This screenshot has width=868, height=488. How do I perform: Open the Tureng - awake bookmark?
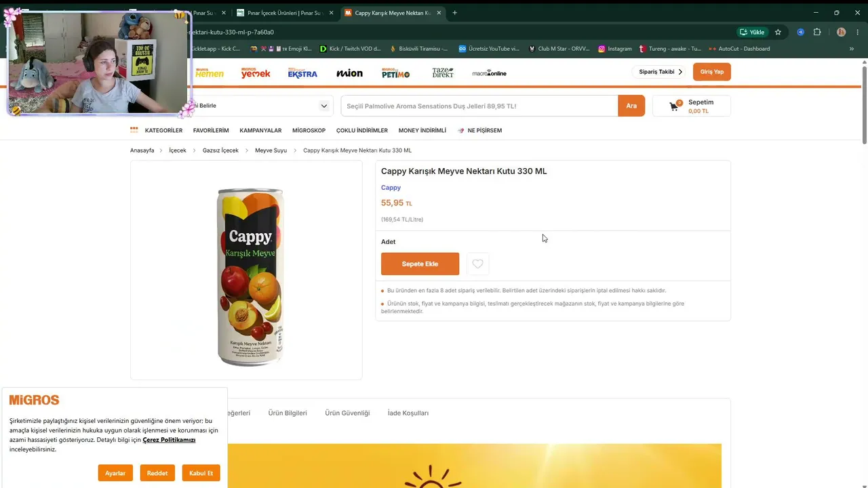[x=670, y=49]
